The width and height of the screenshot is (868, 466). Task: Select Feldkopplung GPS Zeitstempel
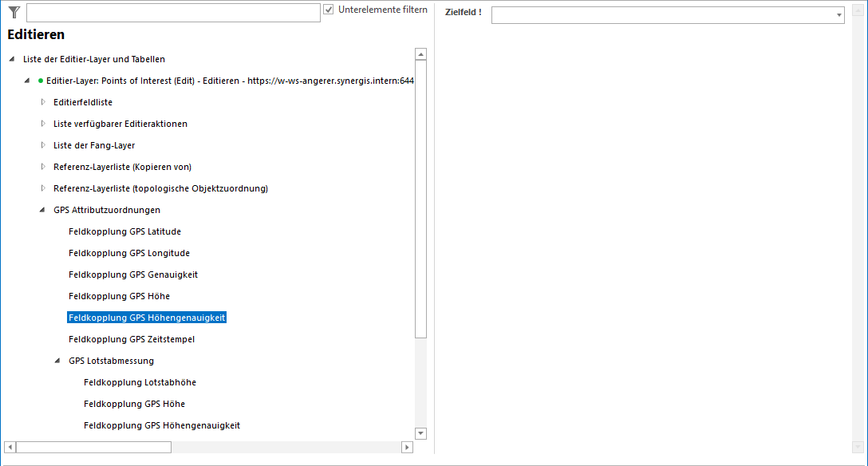click(132, 339)
